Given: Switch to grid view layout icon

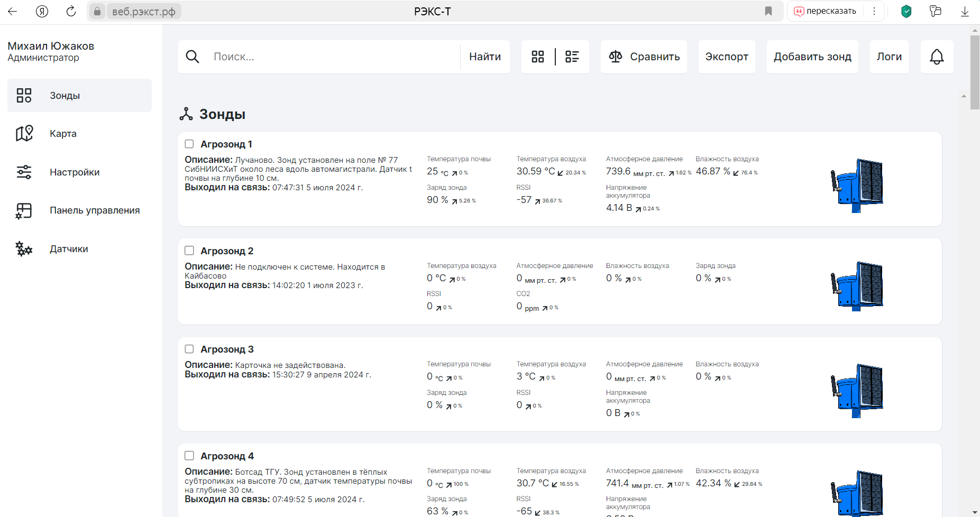Looking at the screenshot, I should pos(538,57).
